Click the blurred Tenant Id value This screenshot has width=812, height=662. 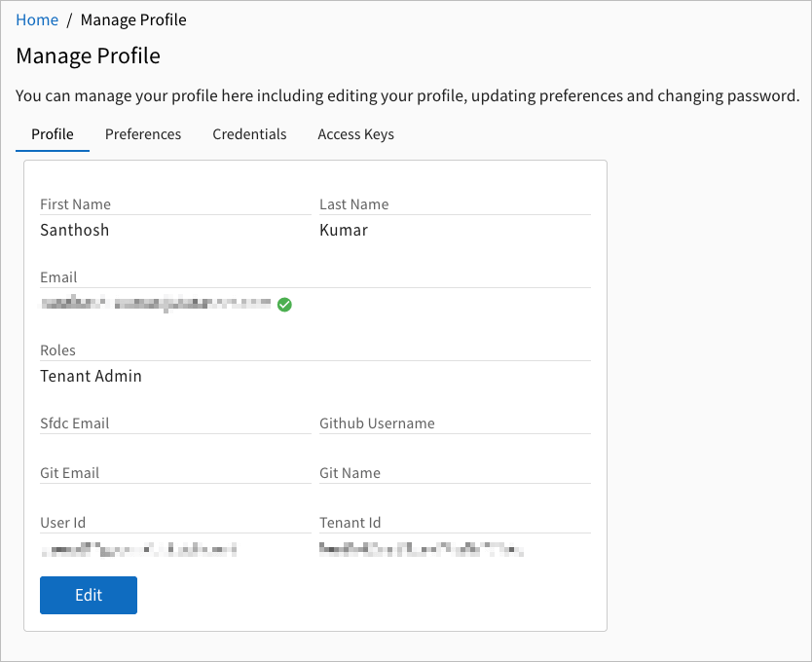[421, 550]
